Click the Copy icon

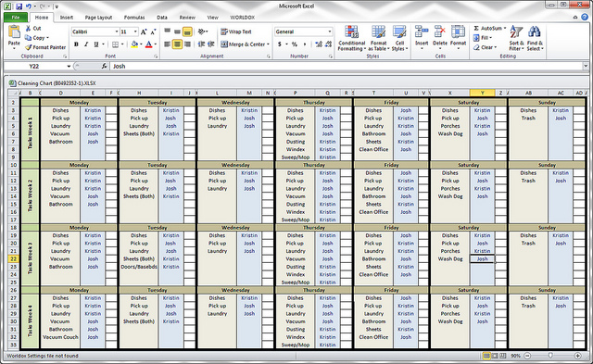coord(29,38)
